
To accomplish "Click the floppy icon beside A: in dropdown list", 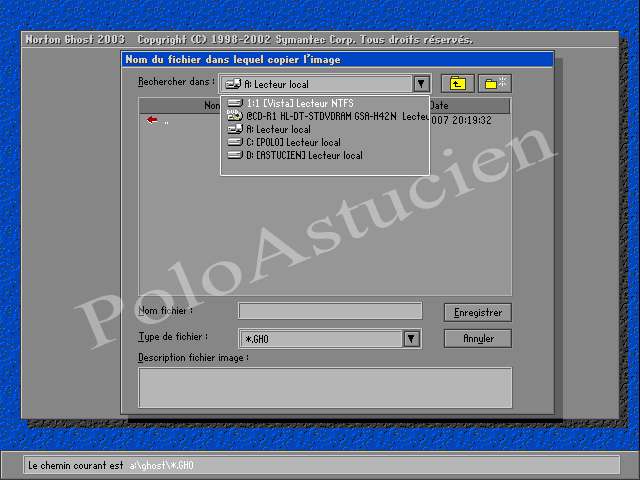I will pyautogui.click(x=235, y=129).
